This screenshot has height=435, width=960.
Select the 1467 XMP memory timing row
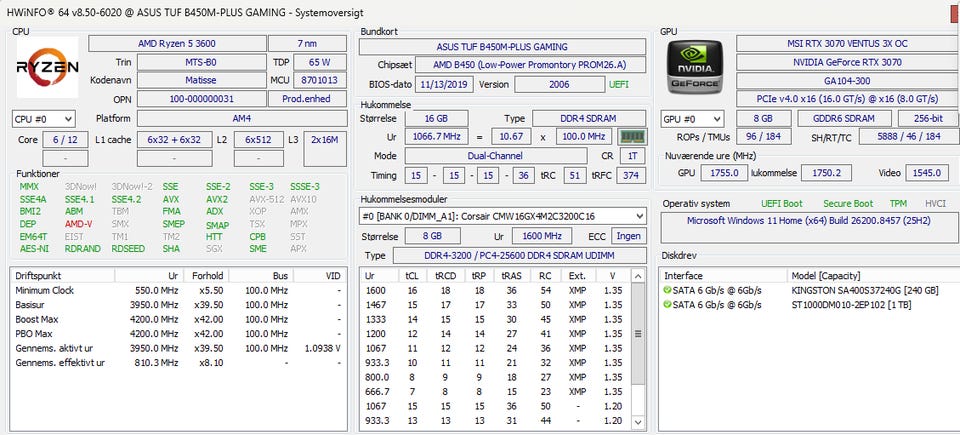[x=495, y=304]
